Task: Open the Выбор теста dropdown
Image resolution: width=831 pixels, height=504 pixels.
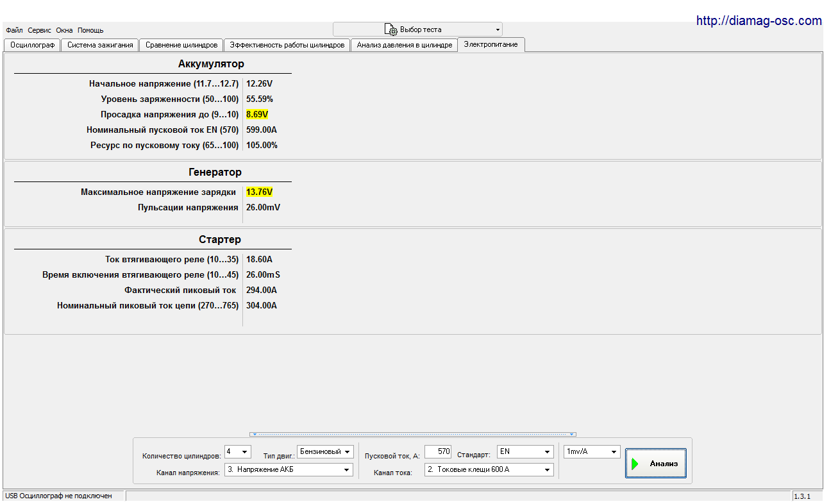Action: (417, 29)
